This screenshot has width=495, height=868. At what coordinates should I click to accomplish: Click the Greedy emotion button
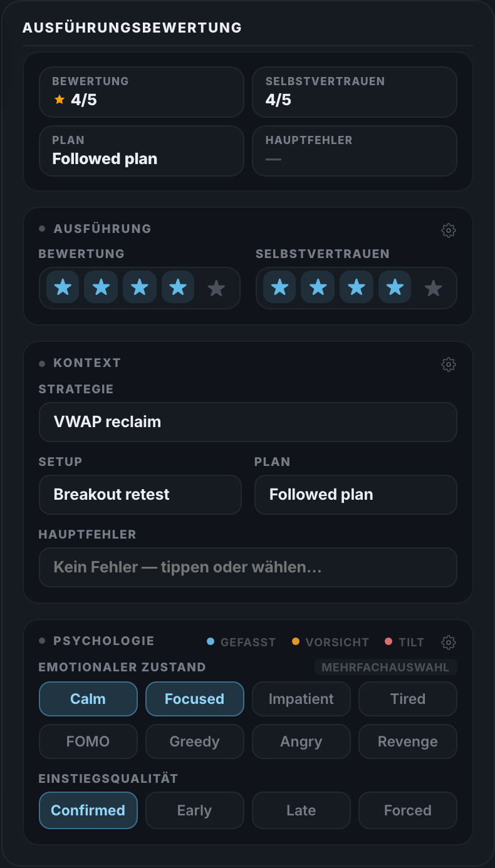(x=195, y=741)
